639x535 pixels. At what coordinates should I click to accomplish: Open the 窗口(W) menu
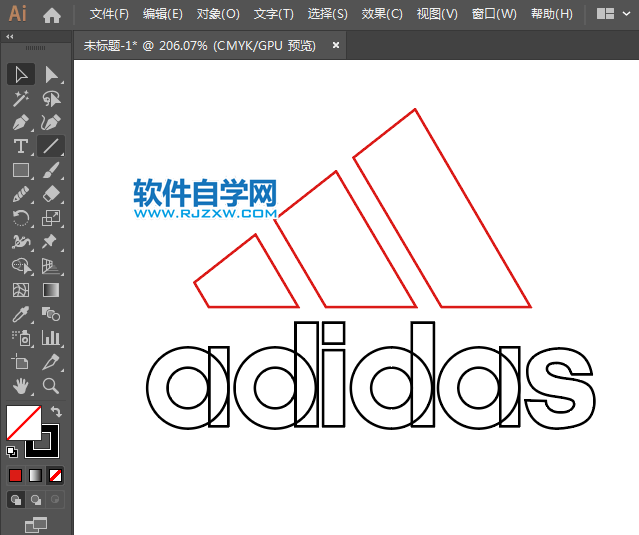(x=494, y=14)
